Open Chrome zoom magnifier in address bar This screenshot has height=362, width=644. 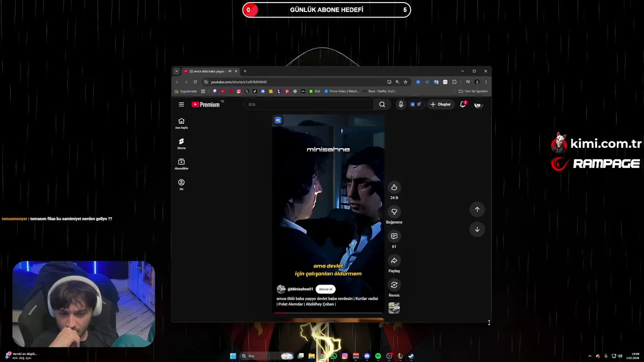tap(397, 82)
